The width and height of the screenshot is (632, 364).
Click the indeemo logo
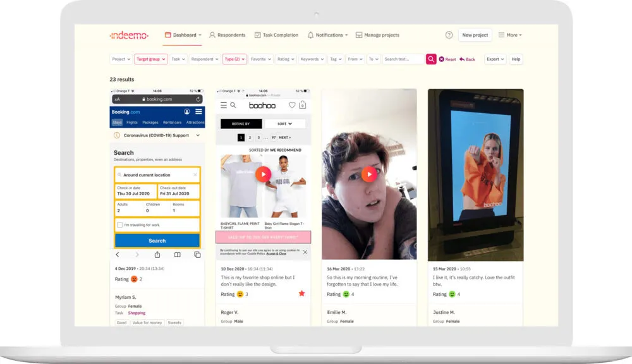click(129, 35)
